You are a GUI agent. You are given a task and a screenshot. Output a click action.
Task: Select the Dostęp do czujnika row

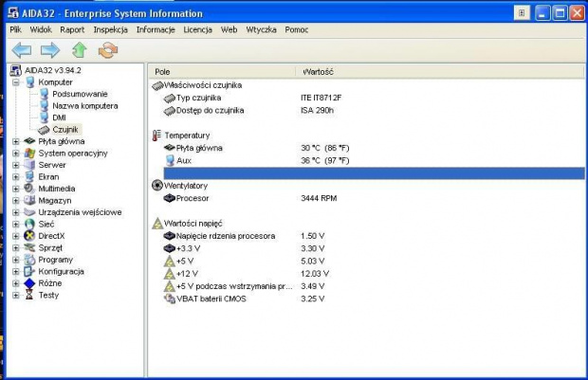(374, 111)
